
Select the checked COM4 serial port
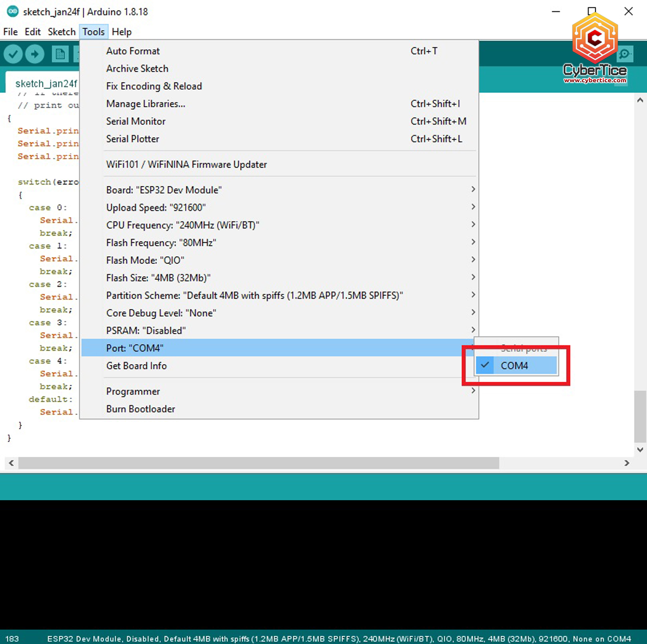coord(515,366)
